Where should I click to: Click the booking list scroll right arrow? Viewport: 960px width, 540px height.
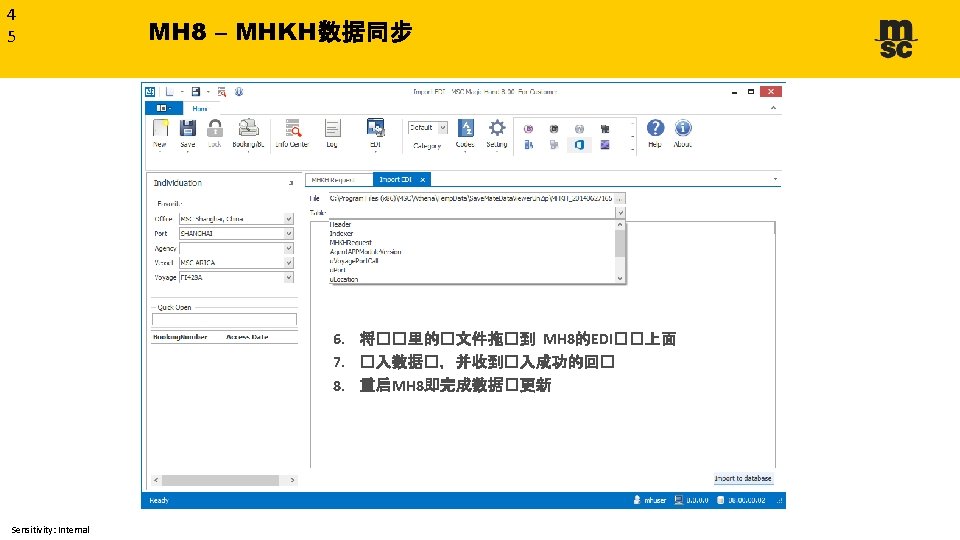[292, 480]
